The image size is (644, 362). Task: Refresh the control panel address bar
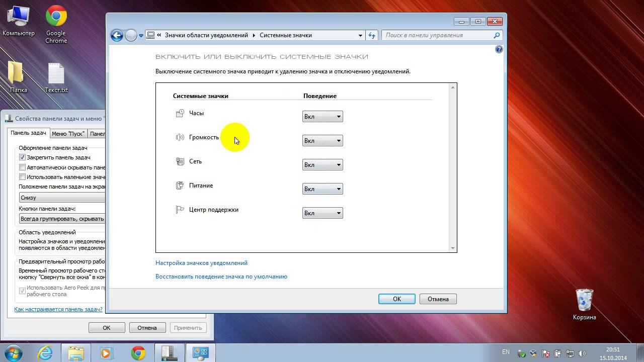(x=372, y=35)
